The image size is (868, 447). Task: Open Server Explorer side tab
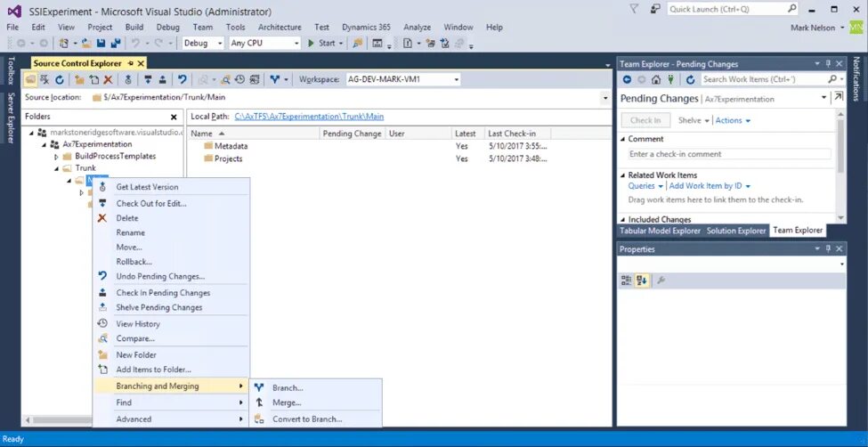coord(10,118)
